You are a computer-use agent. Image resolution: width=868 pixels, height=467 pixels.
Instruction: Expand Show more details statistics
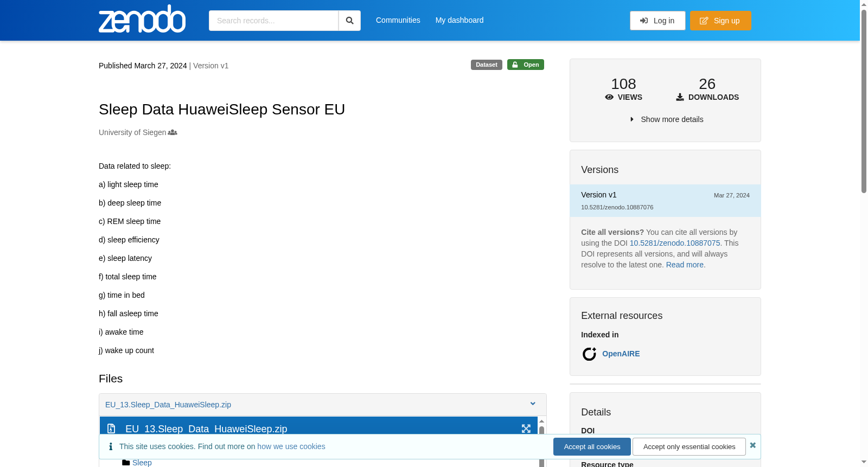pyautogui.click(x=666, y=119)
